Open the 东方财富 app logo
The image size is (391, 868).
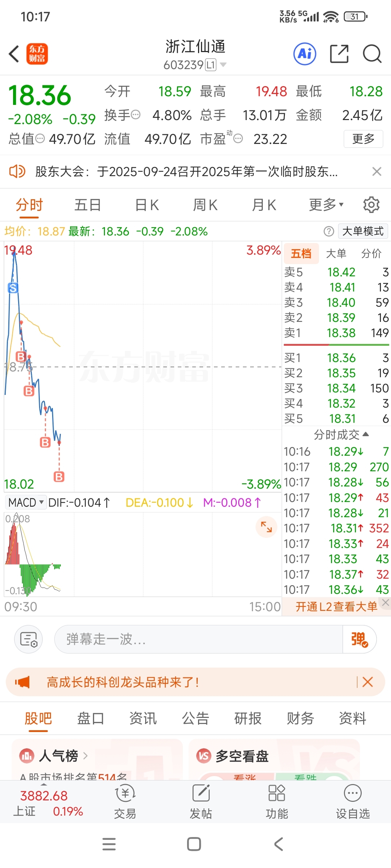(x=37, y=54)
